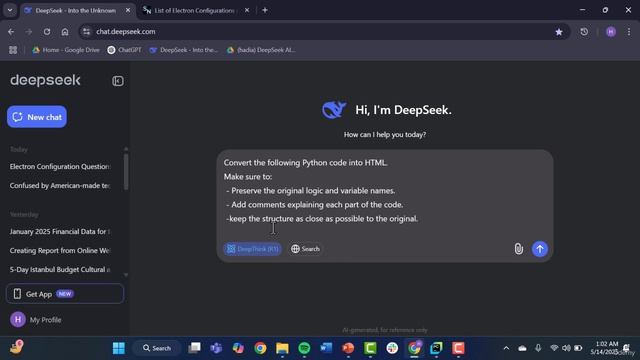Go back in browser
The height and width of the screenshot is (360, 640).
tap(11, 31)
